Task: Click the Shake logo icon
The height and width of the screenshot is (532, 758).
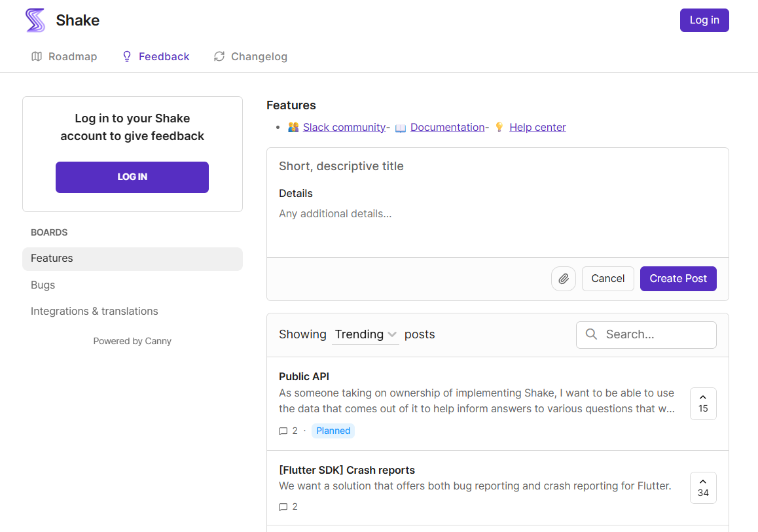Action: coord(35,20)
